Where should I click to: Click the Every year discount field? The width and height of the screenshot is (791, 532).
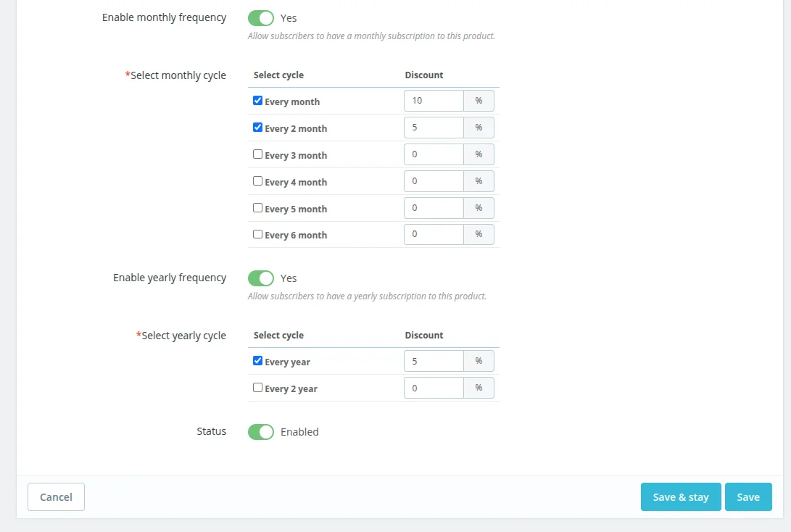434,361
